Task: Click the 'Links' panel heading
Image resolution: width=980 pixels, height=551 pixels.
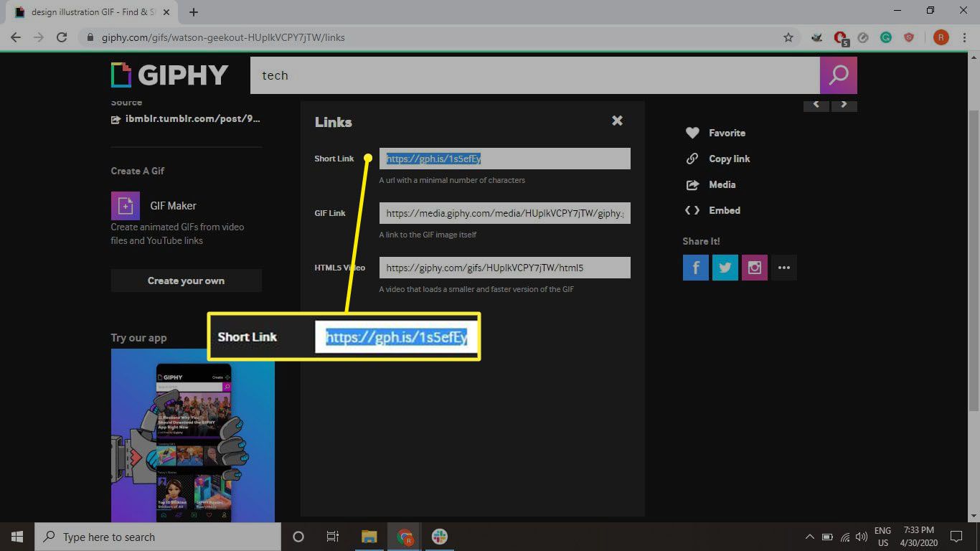Action: click(x=334, y=122)
